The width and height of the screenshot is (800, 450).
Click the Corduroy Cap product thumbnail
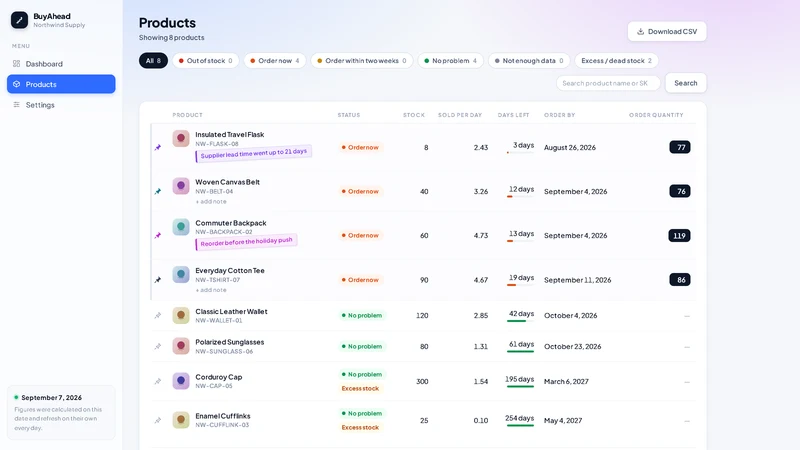point(181,381)
